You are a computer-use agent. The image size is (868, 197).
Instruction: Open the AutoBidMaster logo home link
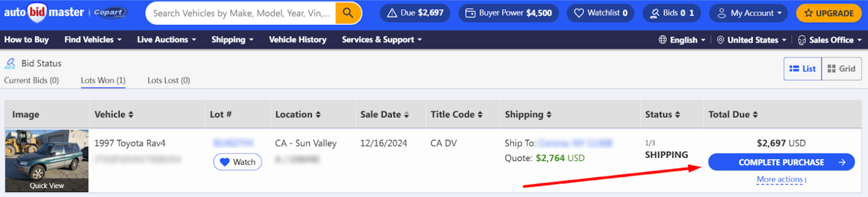tap(44, 12)
